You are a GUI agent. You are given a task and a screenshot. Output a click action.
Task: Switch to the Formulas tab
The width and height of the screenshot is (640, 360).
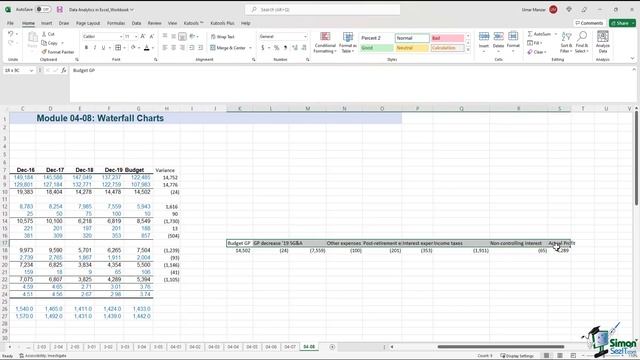pyautogui.click(x=116, y=23)
